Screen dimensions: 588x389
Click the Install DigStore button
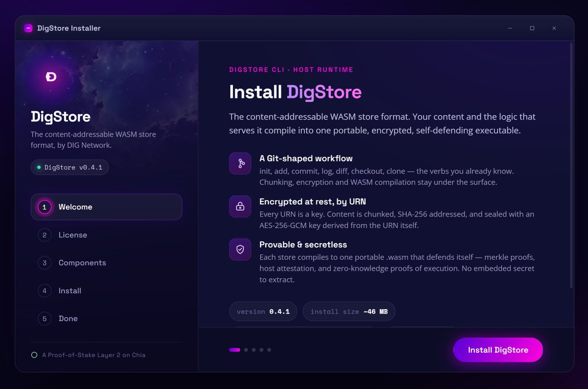tap(498, 350)
